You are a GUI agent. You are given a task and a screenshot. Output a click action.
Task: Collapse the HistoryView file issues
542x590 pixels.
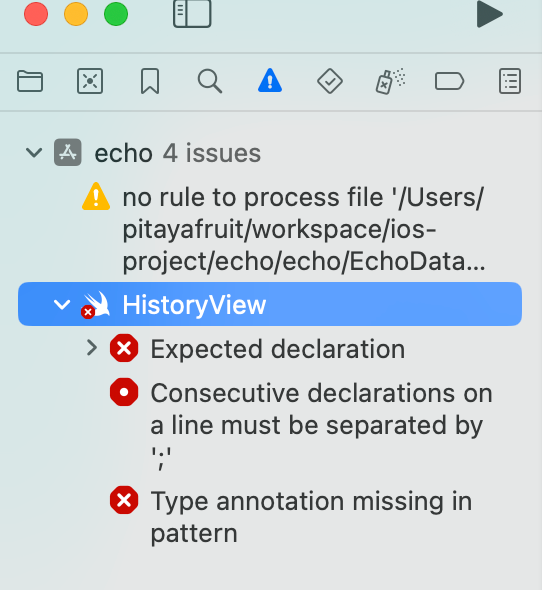(62, 304)
